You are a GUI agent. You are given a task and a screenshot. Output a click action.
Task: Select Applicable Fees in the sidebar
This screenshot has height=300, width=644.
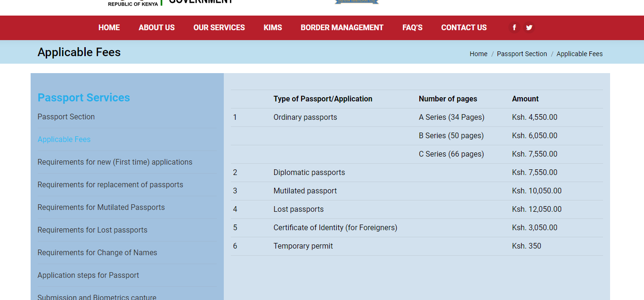click(64, 139)
